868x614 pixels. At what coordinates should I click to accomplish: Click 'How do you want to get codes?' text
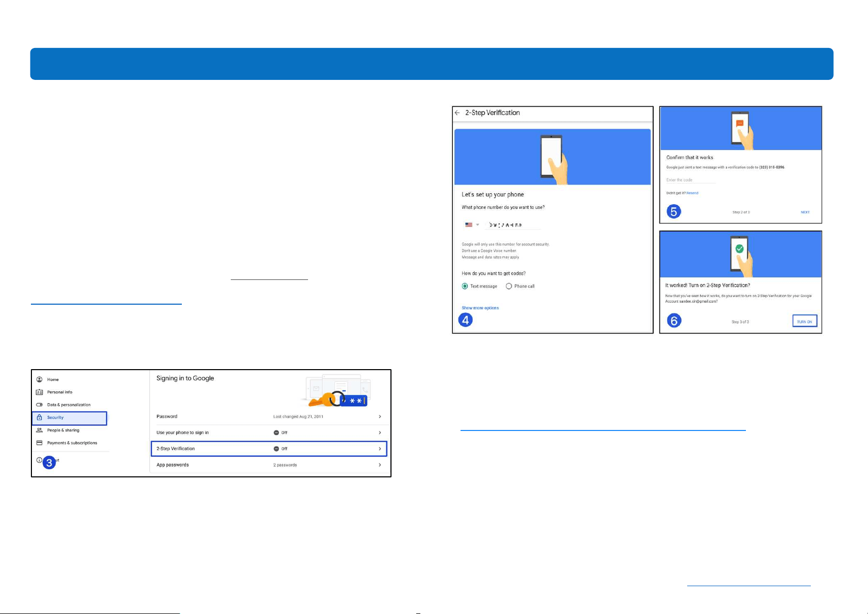coord(493,273)
